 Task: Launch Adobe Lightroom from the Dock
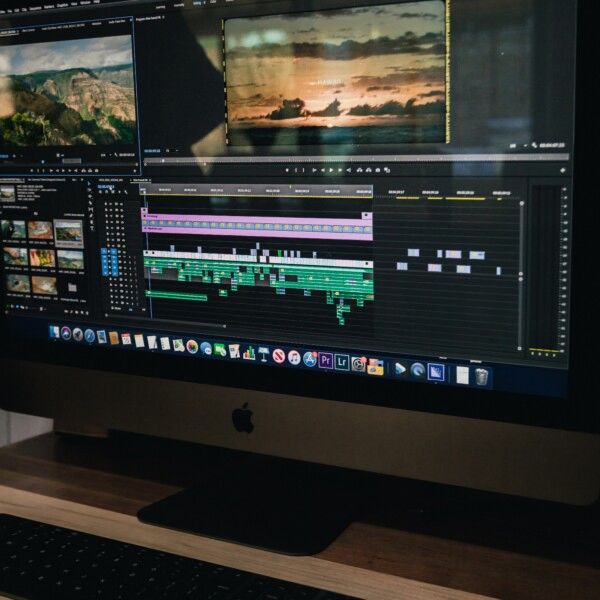point(342,362)
